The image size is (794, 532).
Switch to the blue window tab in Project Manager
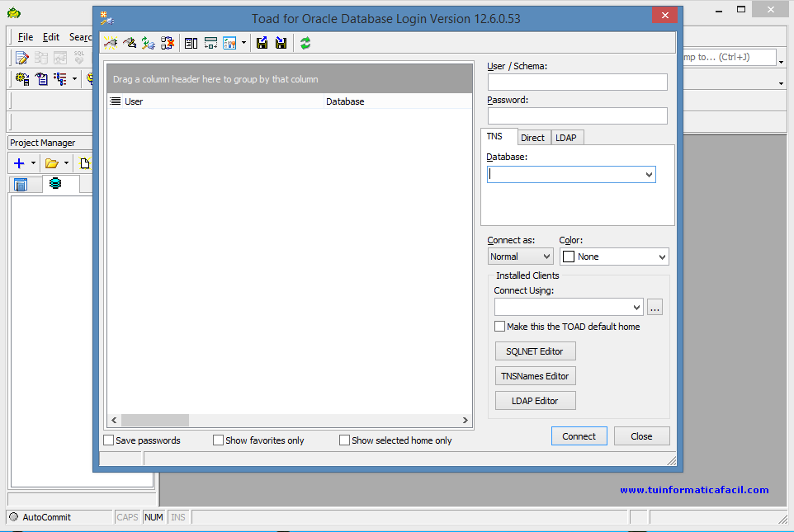[21, 185]
